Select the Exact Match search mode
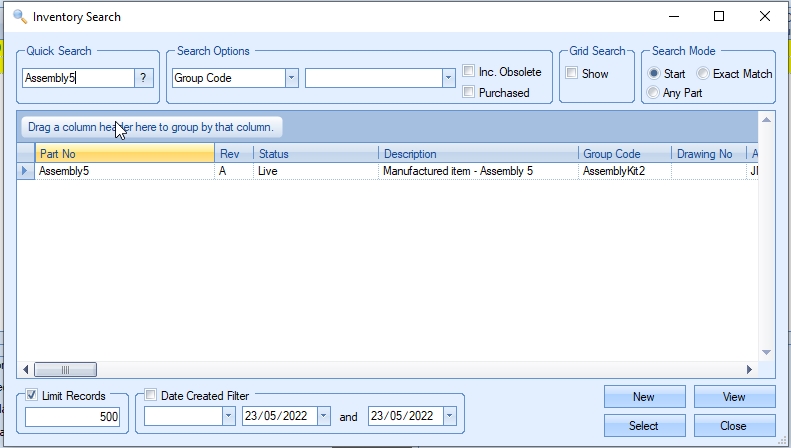This screenshot has height=448, width=791. 703,74
